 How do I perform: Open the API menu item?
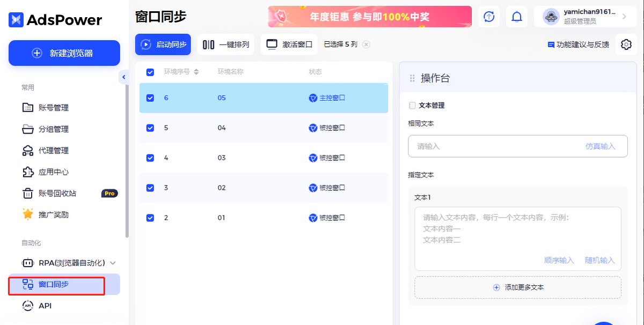45,306
